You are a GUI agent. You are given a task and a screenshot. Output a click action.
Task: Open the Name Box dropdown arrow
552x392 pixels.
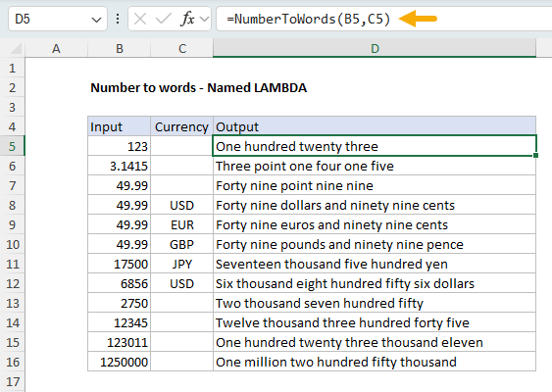tap(96, 20)
